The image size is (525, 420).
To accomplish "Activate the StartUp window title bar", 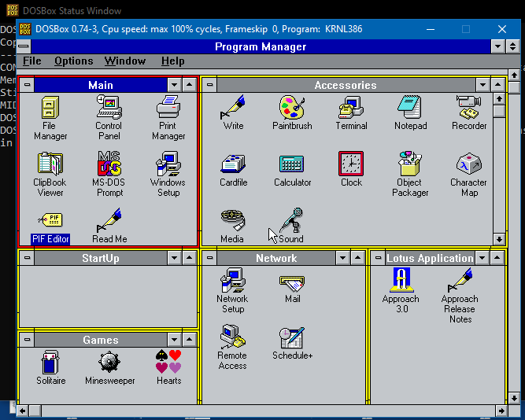I will pos(101,258).
